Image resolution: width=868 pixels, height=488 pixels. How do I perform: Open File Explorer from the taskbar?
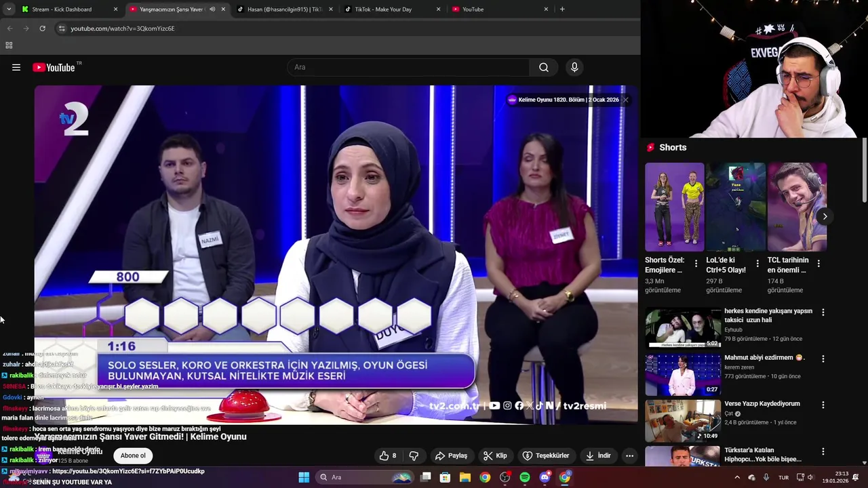(465, 477)
